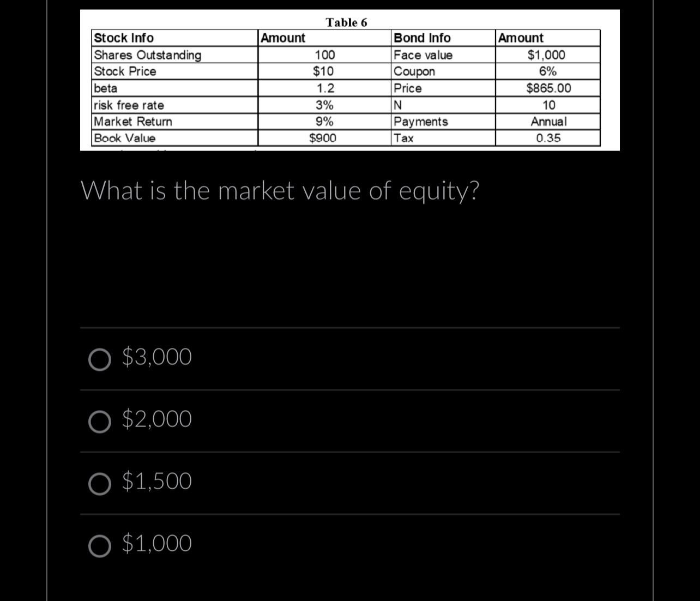
Task: Click the Stock Info header cell
Action: (124, 38)
